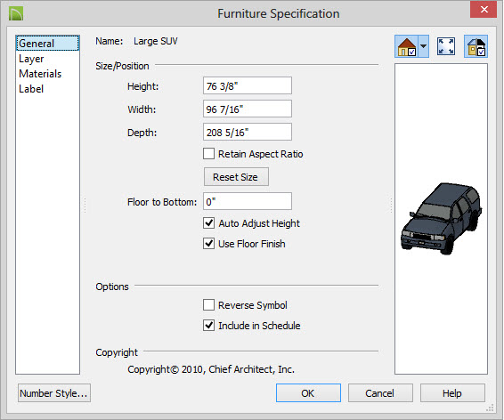Viewport: 504px width, 420px height.
Task: Check the Reverse Symbol option
Action: coord(208,304)
